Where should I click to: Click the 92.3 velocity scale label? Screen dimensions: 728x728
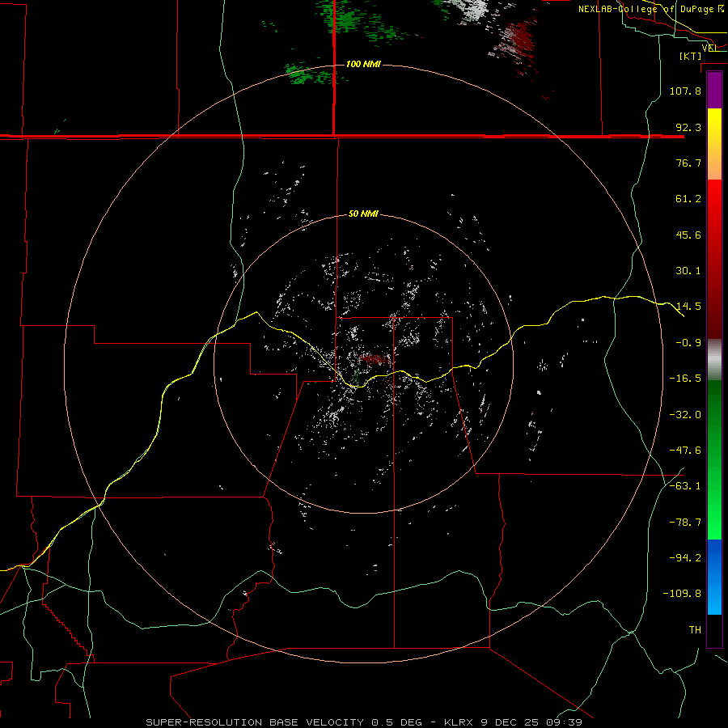click(x=688, y=127)
